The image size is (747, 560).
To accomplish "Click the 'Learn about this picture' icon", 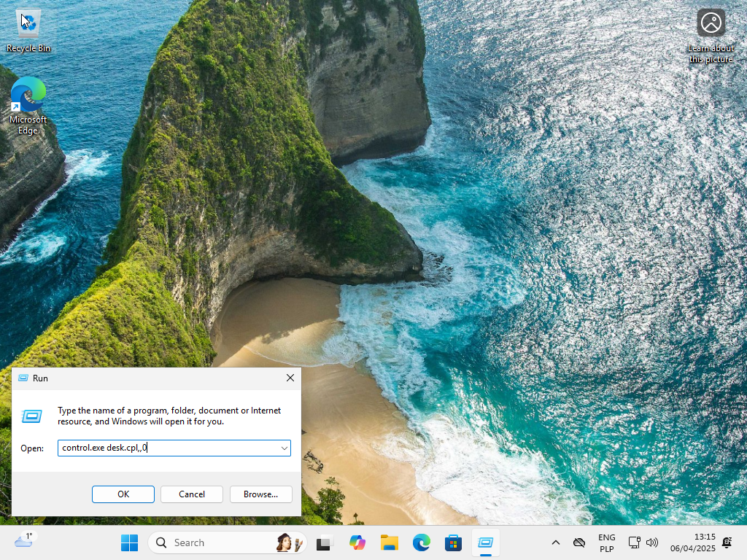I will coord(711,23).
